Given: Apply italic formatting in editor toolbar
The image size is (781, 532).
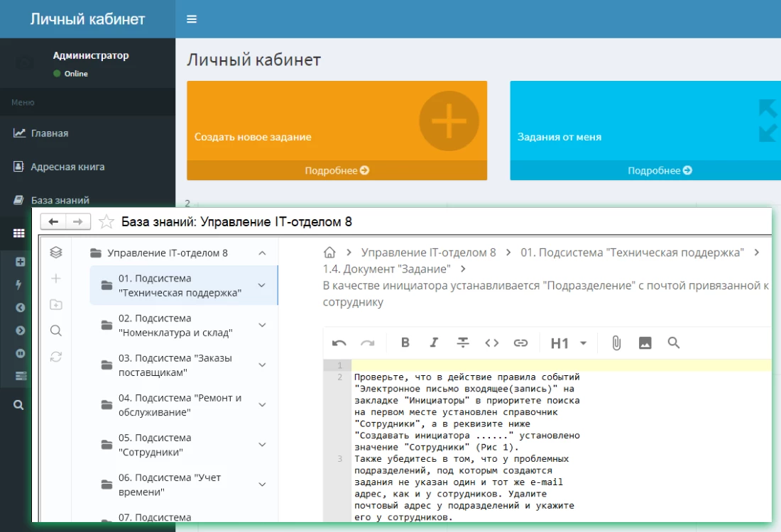Looking at the screenshot, I should click(434, 343).
